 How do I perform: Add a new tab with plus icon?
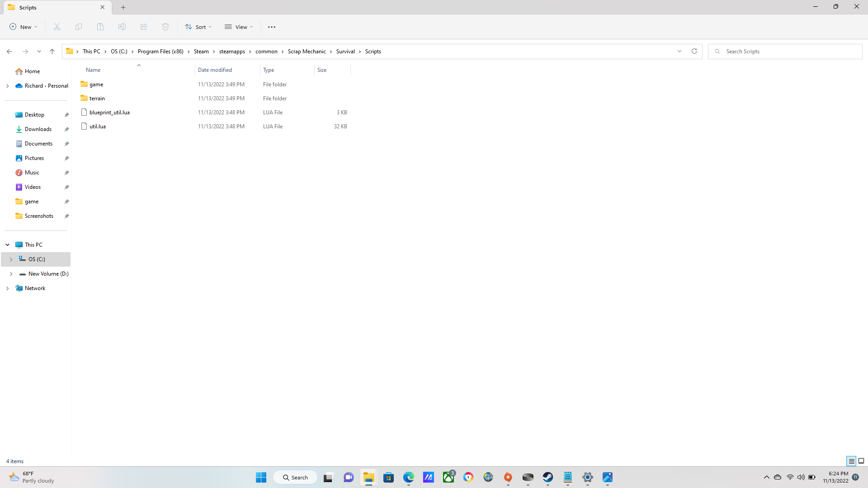point(123,7)
